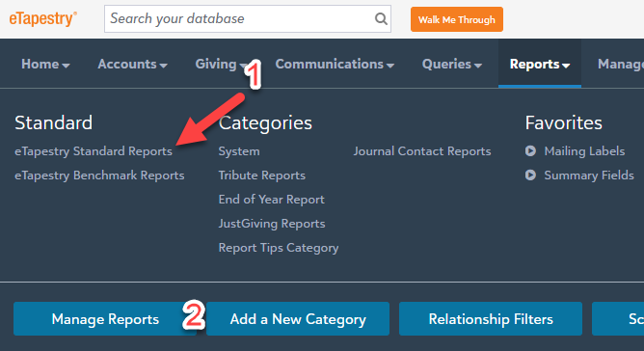Open eTapestry Benchmark Reports

click(99, 175)
